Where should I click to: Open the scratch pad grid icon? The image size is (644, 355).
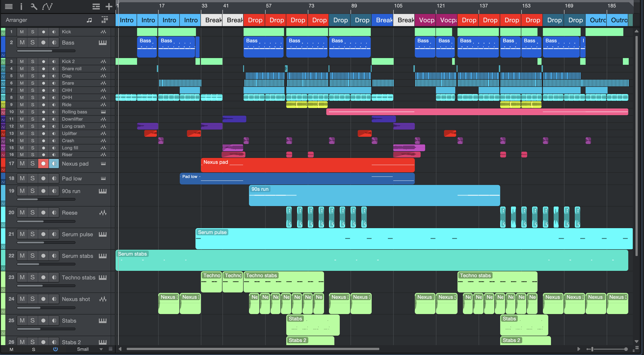[105, 20]
